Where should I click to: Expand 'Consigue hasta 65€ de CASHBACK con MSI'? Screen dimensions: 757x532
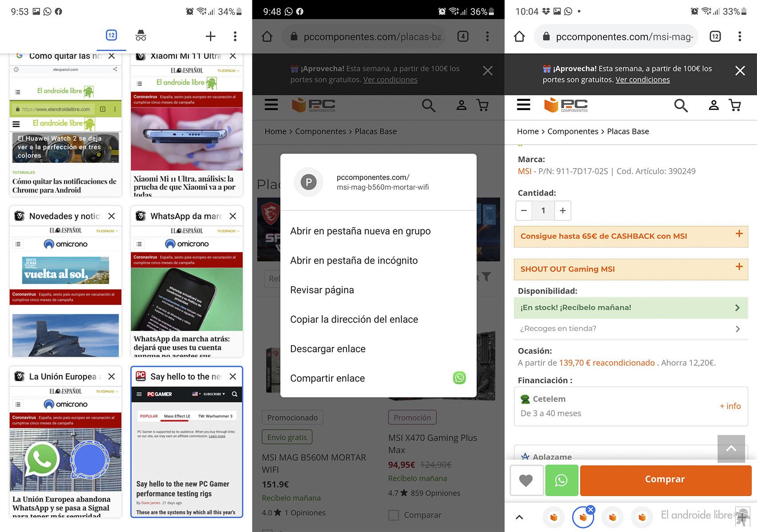[x=631, y=236]
